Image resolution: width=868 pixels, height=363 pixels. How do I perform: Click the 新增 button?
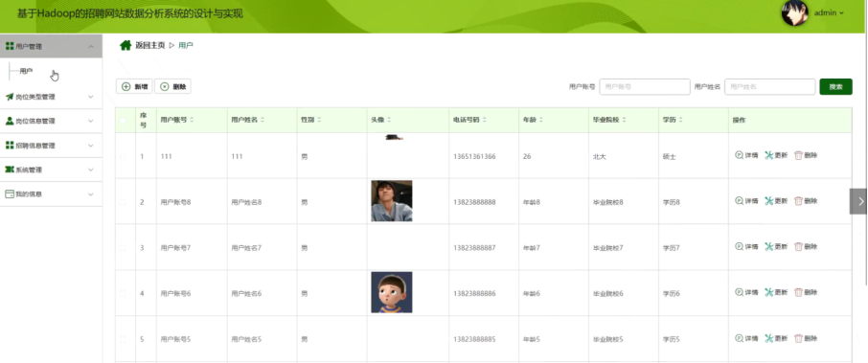[134, 86]
